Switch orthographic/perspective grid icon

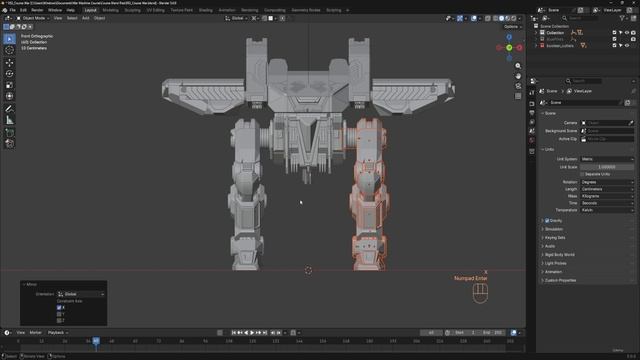pos(518,96)
